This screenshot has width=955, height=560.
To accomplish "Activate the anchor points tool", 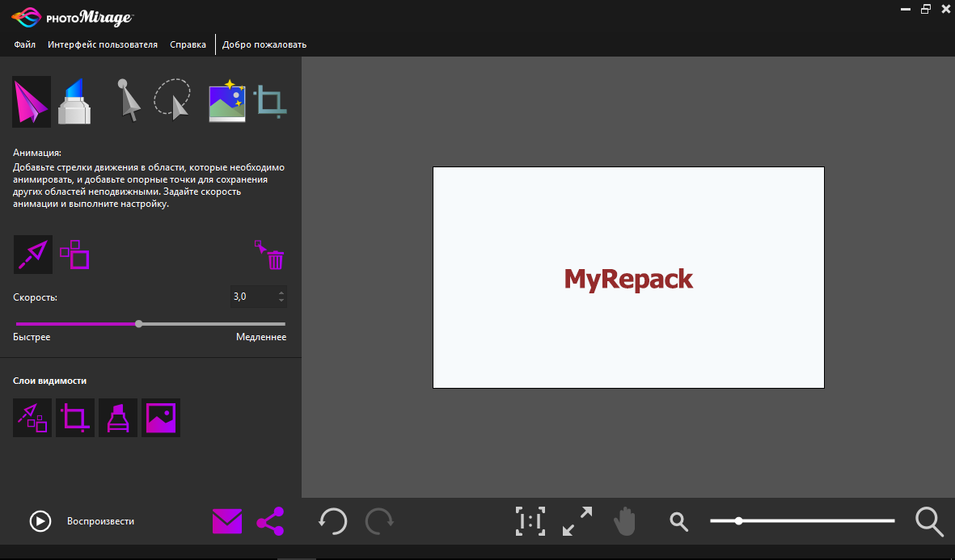I will (75, 255).
